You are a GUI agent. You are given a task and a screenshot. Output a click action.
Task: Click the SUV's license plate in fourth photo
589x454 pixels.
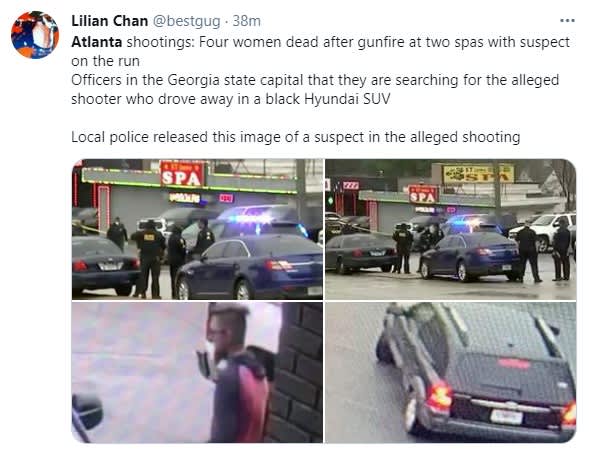[x=506, y=417]
